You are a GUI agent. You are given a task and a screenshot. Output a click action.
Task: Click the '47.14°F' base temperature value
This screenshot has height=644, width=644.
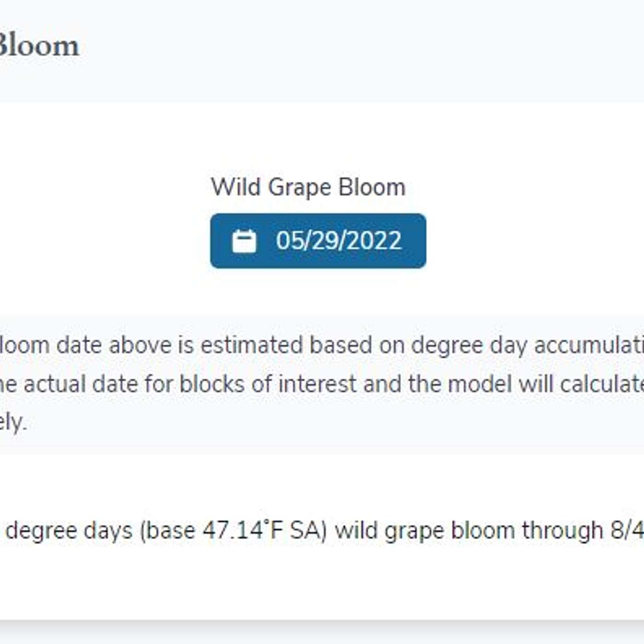[x=242, y=530]
